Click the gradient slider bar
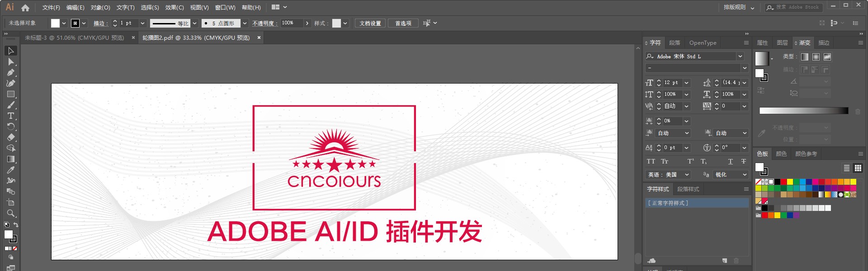This screenshot has width=868, height=271. [x=804, y=111]
